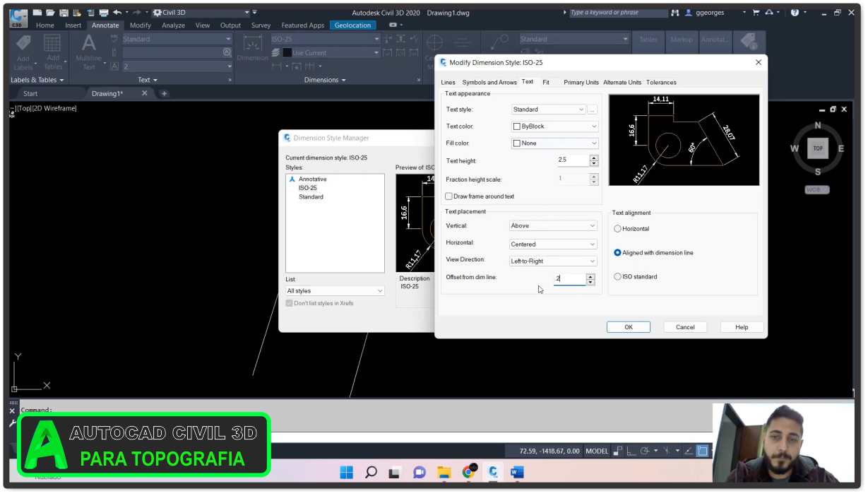Viewport: 868px width, 496px height.
Task: Check Draw frame around text checkbox
Action: (448, 196)
